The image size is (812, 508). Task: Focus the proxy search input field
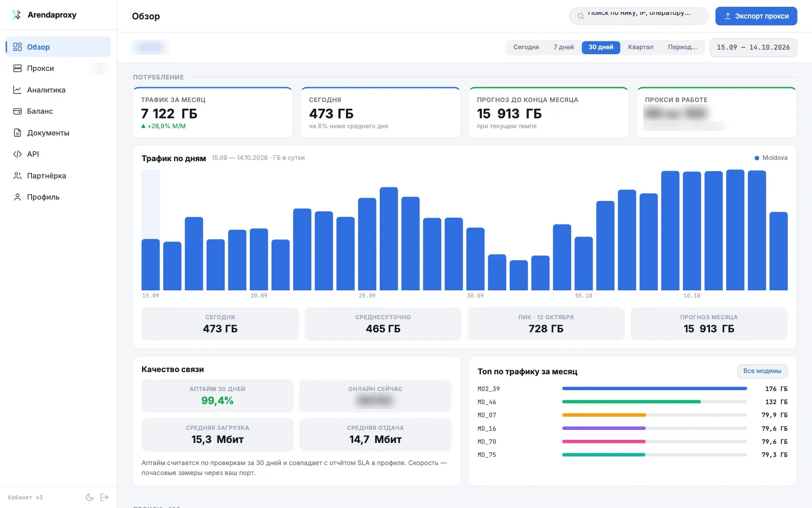(639, 16)
